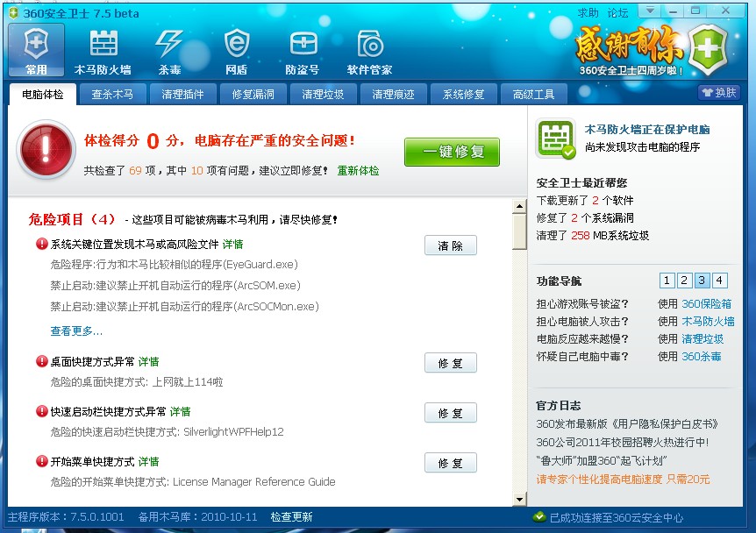This screenshot has width=756, height=533.
Task: Click warning icon beside 开始菜单快捷方式
Action: tap(42, 461)
